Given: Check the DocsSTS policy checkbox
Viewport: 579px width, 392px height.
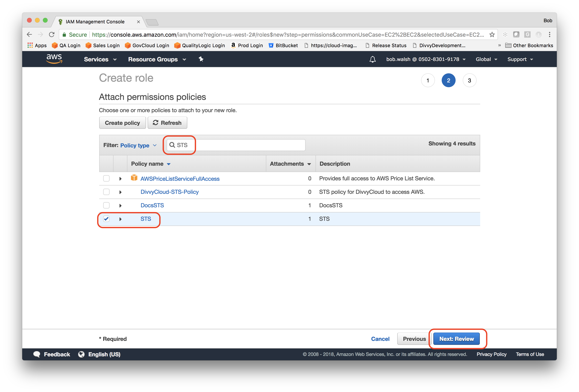Looking at the screenshot, I should coord(106,205).
